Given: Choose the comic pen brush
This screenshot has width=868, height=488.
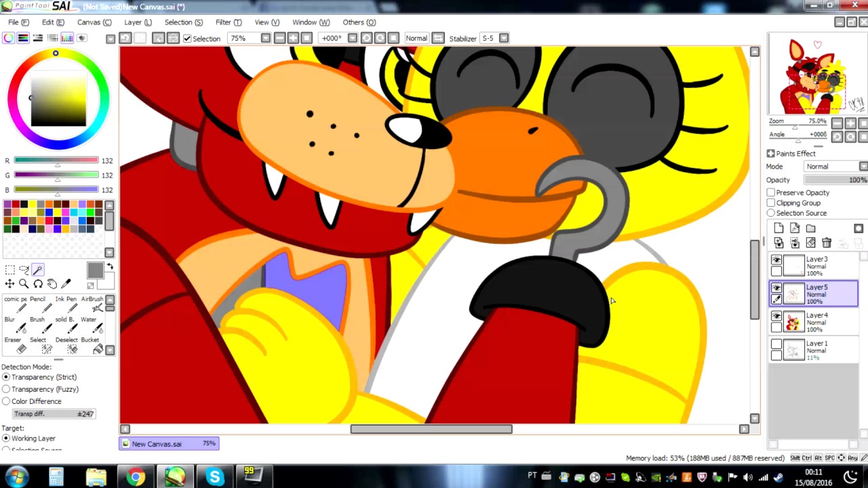Looking at the screenshot, I should click(x=15, y=304).
